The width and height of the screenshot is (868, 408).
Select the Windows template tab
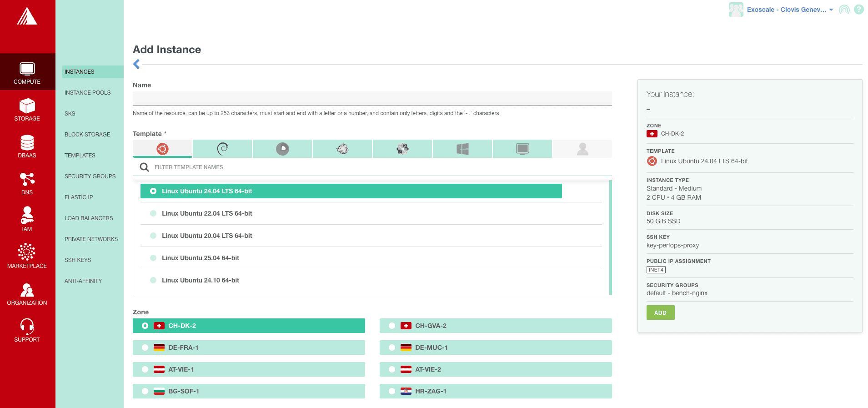click(462, 149)
